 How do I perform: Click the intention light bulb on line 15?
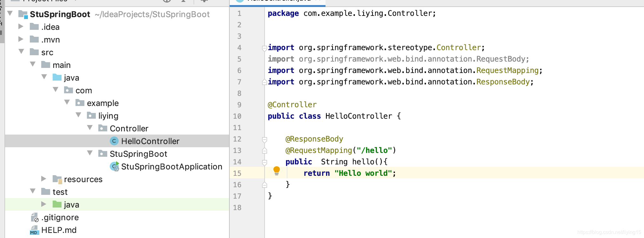coord(277,171)
